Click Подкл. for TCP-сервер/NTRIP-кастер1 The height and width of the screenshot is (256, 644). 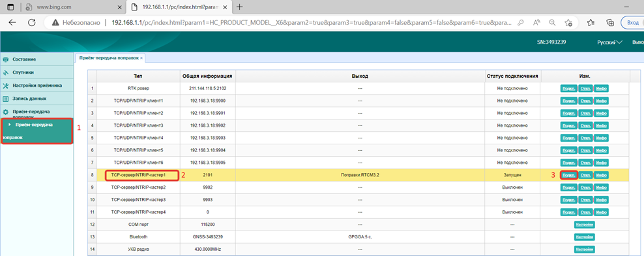point(569,175)
